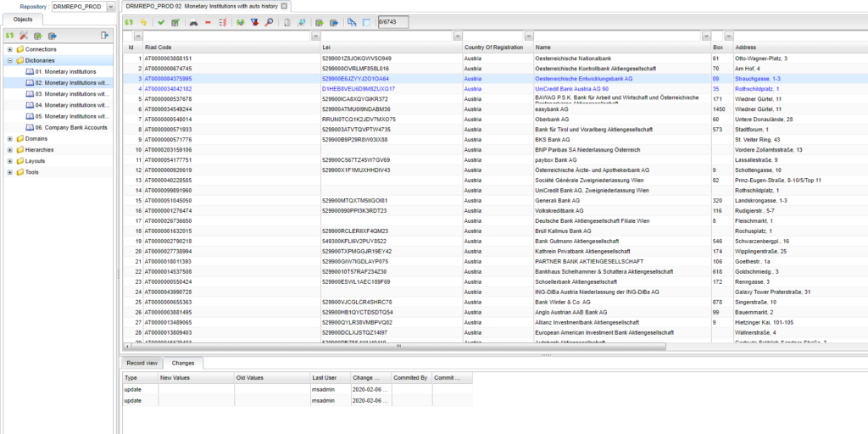Screen dimensions: 868x434
Task: Click the greyed sync icon beside the clipboard
Action: (x=301, y=23)
